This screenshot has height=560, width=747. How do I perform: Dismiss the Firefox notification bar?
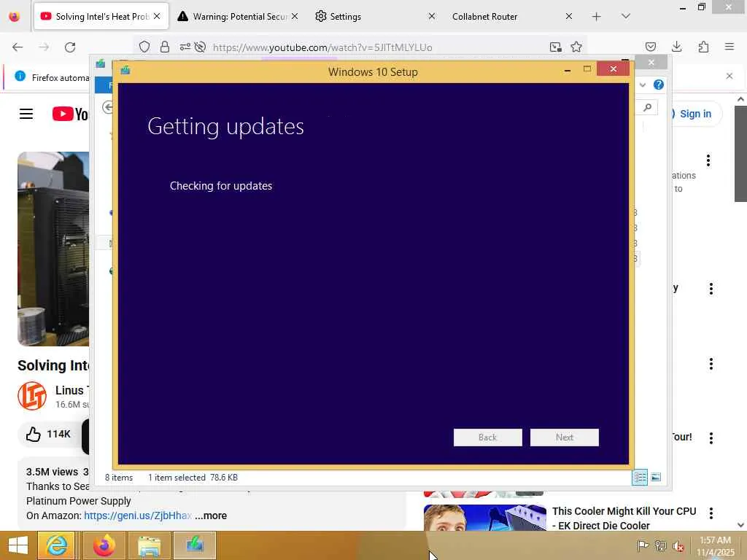(x=729, y=76)
